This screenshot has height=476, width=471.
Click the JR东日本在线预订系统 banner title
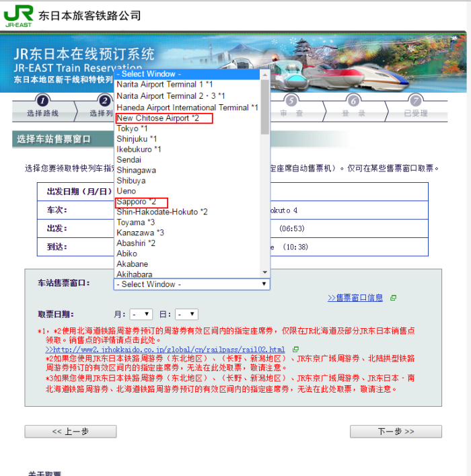[x=84, y=54]
